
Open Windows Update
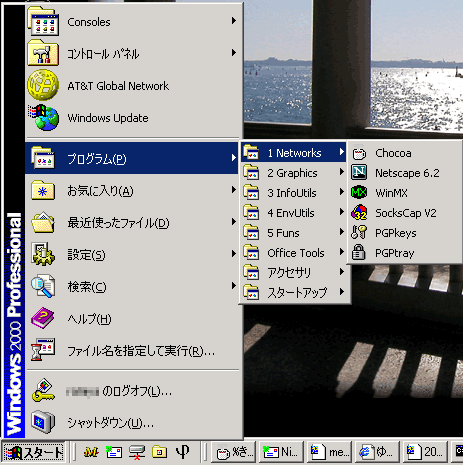pos(132,118)
